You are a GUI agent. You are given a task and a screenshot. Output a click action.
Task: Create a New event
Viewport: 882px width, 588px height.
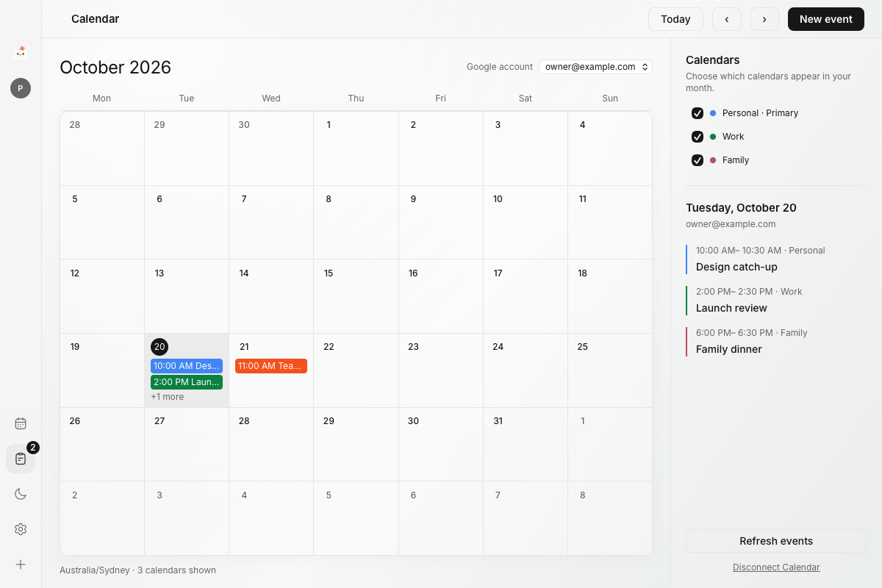pyautogui.click(x=826, y=19)
